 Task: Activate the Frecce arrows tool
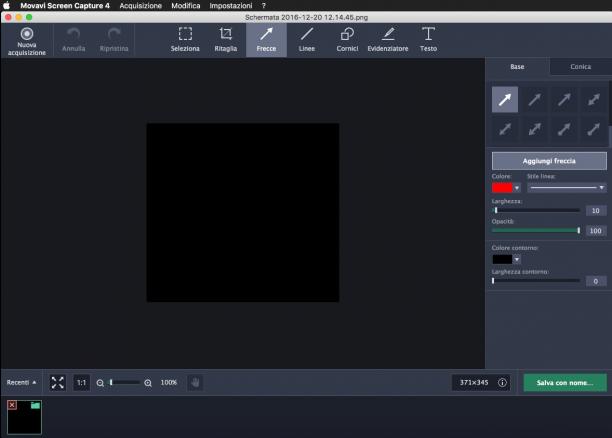tap(266, 40)
